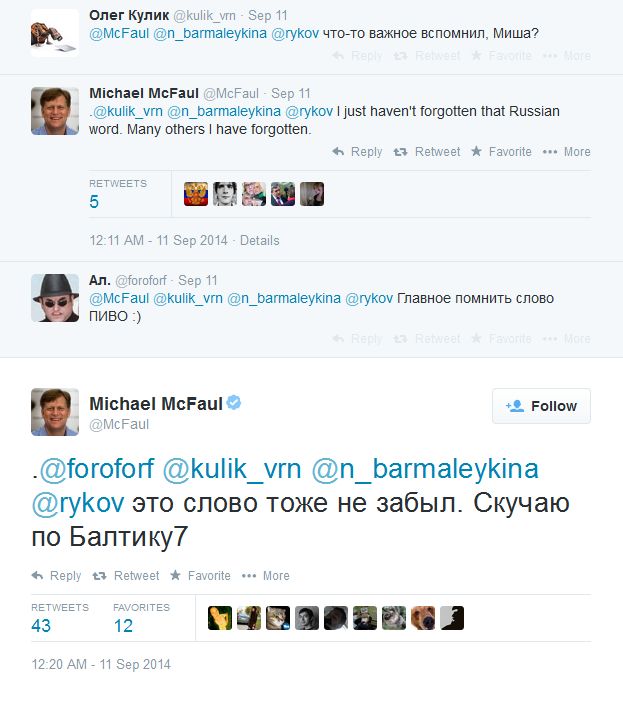Screen dimensions: 623x701
Task: Reply to the 'Russian word' tweet
Action: click(x=357, y=152)
